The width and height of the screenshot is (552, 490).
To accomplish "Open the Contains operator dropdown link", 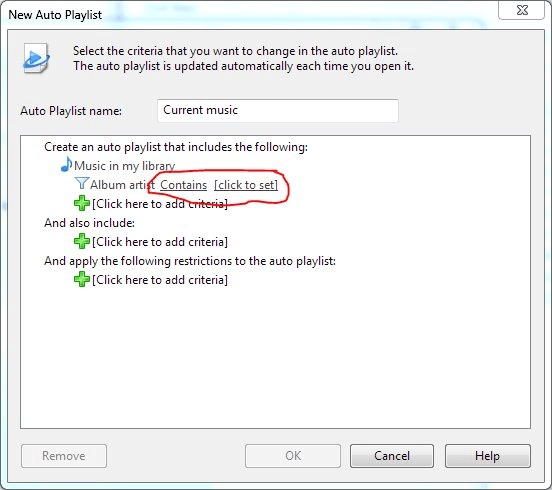I will pyautogui.click(x=183, y=185).
